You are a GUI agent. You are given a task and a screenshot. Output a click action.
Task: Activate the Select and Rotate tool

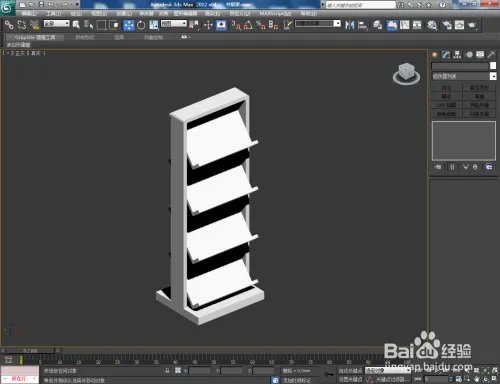[x=141, y=25]
